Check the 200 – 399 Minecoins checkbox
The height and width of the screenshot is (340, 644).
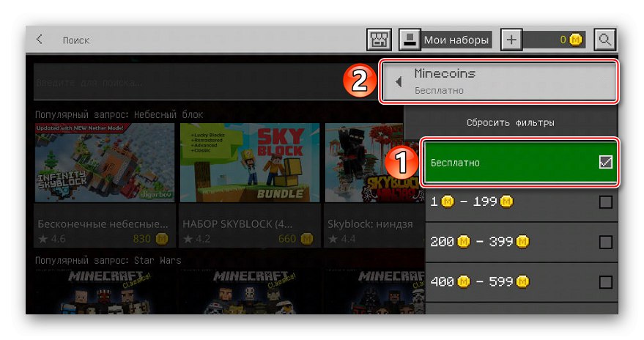pos(606,242)
